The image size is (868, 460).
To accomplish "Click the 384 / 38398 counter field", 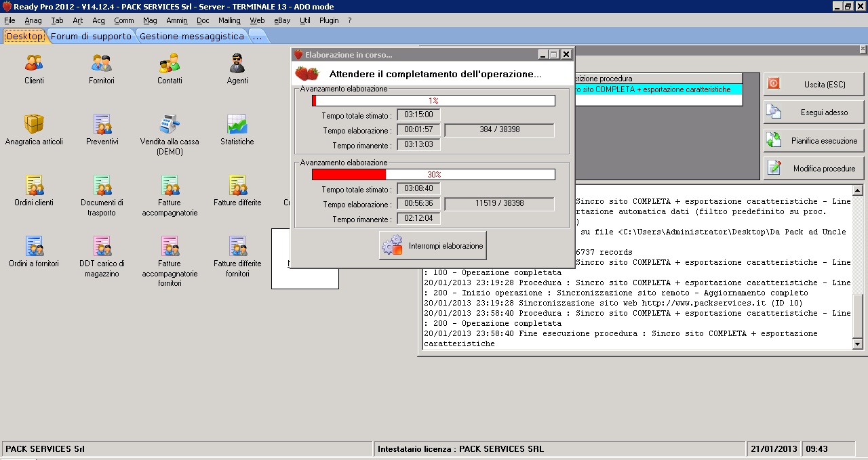I will 499,129.
